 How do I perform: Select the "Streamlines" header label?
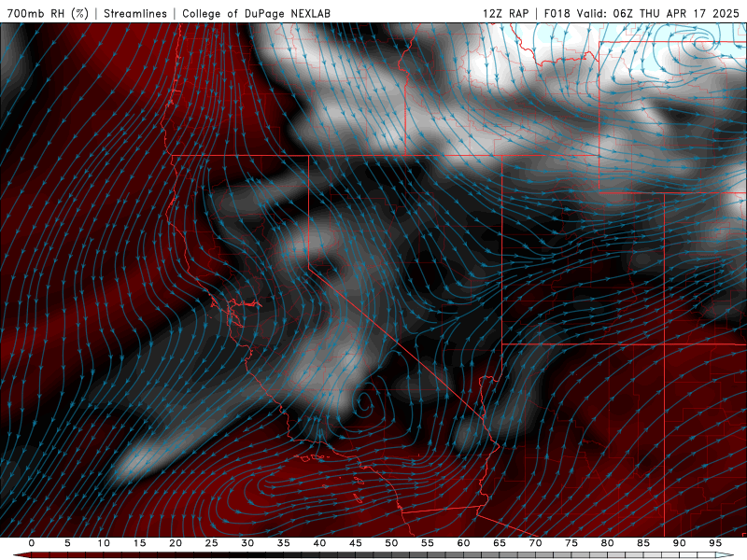[x=135, y=13]
